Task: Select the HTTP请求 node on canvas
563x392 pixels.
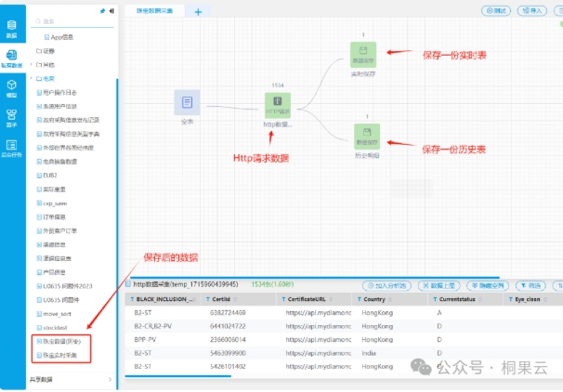Action: (277, 104)
